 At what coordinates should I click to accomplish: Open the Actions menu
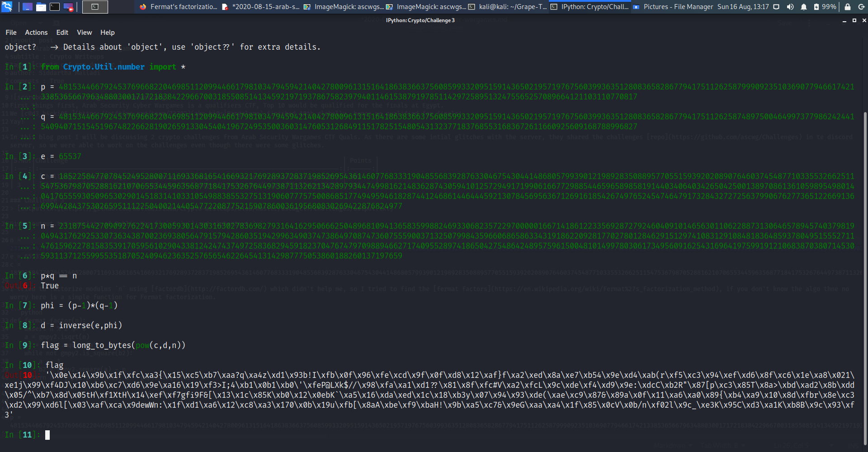36,33
